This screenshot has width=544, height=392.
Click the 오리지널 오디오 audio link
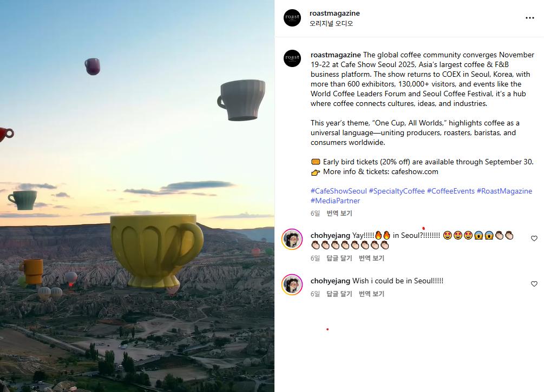(331, 24)
